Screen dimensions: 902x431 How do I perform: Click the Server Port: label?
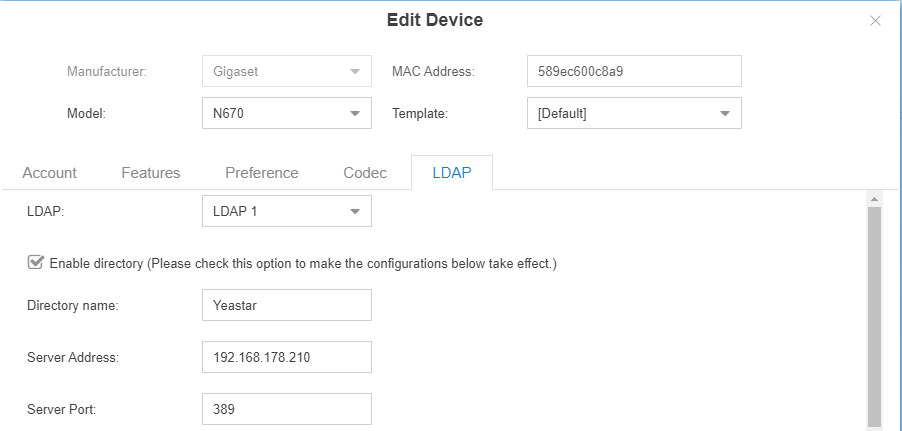pyautogui.click(x=62, y=410)
